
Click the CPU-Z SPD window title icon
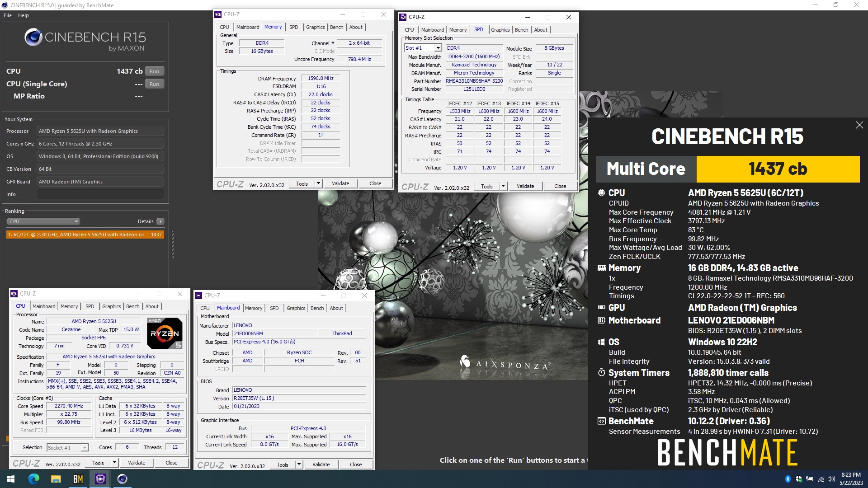(403, 17)
